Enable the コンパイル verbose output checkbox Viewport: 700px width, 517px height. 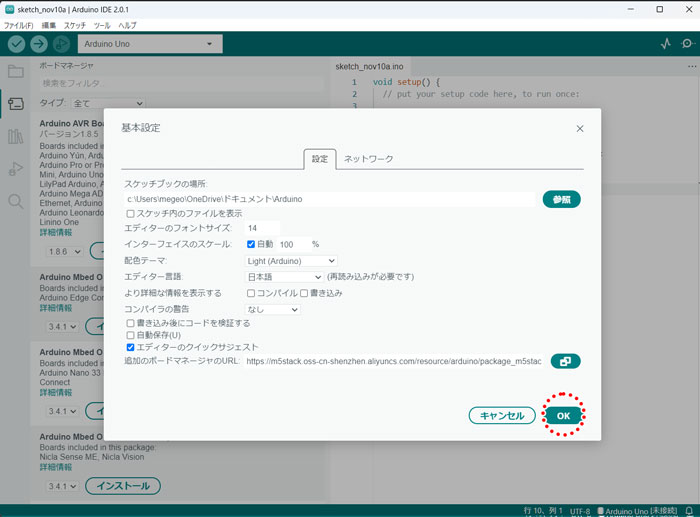[x=251, y=293]
